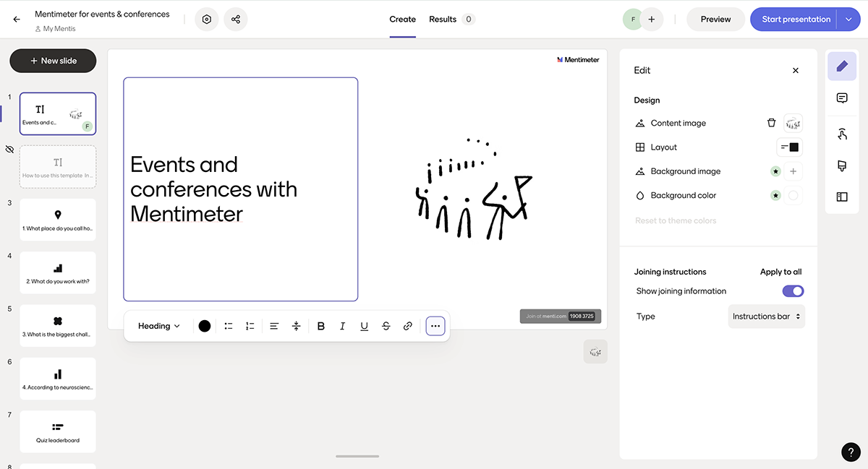
Task: Click the Preview button
Action: pyautogui.click(x=715, y=20)
